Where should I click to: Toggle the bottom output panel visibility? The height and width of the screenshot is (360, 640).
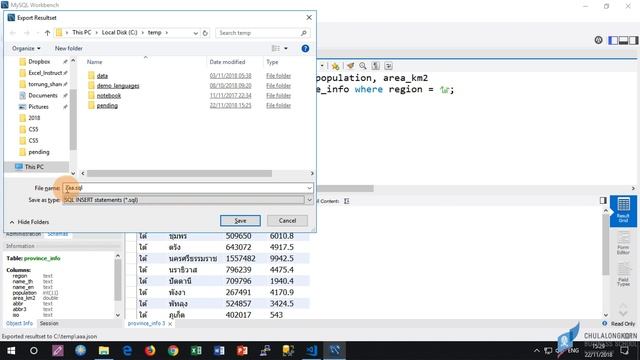click(x=623, y=40)
